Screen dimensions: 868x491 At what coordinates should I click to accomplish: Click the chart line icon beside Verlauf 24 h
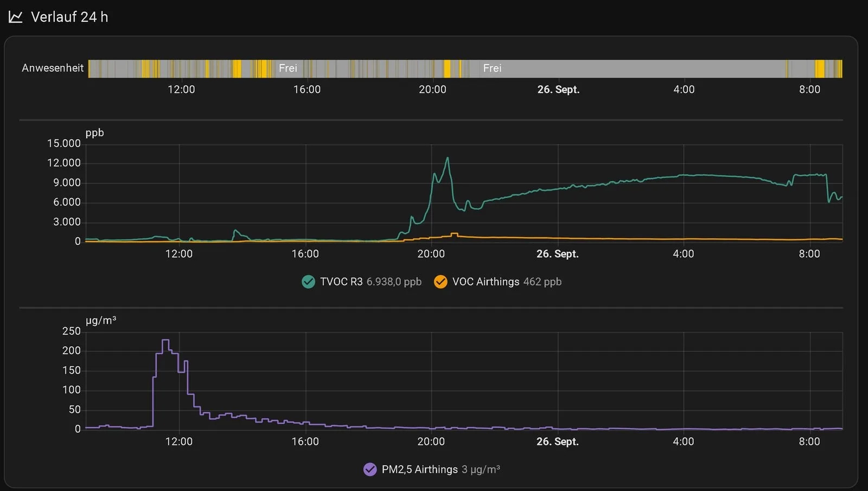(16, 17)
